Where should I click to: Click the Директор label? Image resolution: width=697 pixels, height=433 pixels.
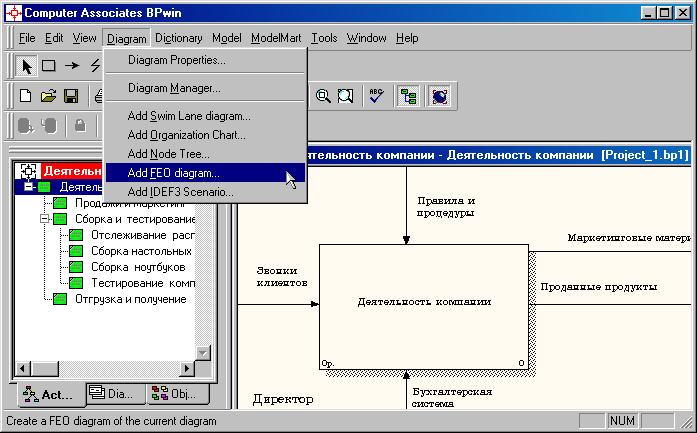283,399
